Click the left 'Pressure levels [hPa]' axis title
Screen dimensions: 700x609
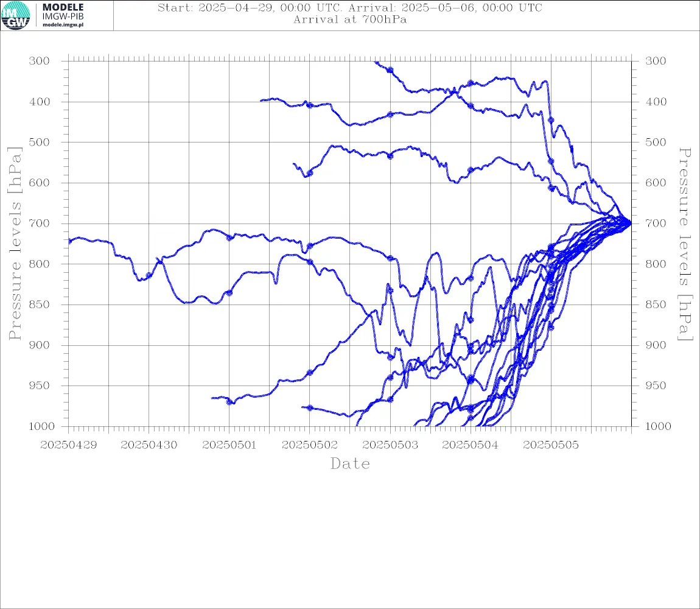(x=15, y=244)
